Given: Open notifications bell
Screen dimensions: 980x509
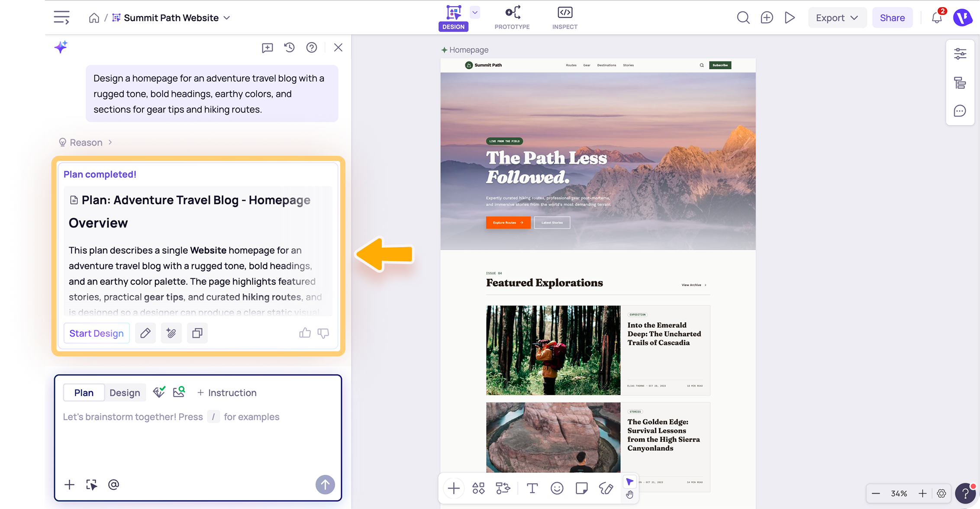Looking at the screenshot, I should tap(937, 18).
